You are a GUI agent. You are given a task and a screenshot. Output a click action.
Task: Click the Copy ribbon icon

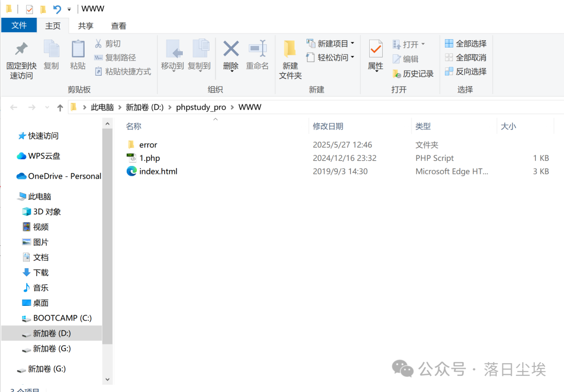[51, 49]
